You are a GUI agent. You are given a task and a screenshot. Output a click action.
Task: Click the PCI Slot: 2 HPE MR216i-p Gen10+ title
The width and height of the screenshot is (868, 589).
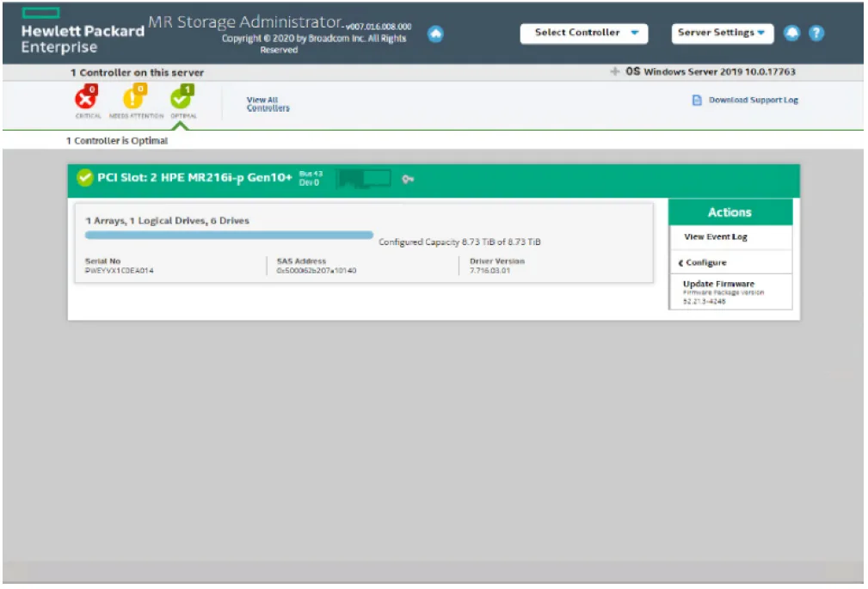[195, 178]
